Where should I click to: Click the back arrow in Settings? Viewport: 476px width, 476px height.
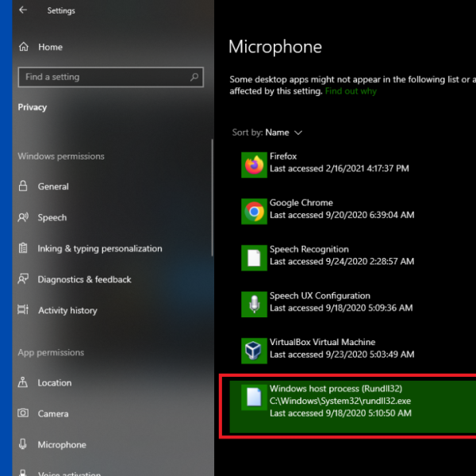click(x=23, y=10)
